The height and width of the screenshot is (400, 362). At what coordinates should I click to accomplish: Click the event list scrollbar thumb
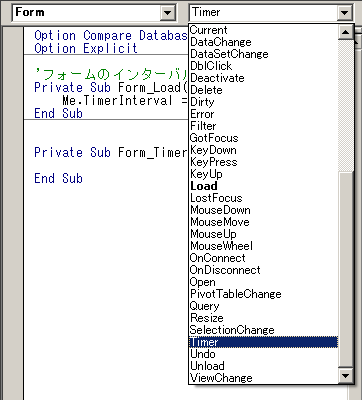click(x=346, y=270)
